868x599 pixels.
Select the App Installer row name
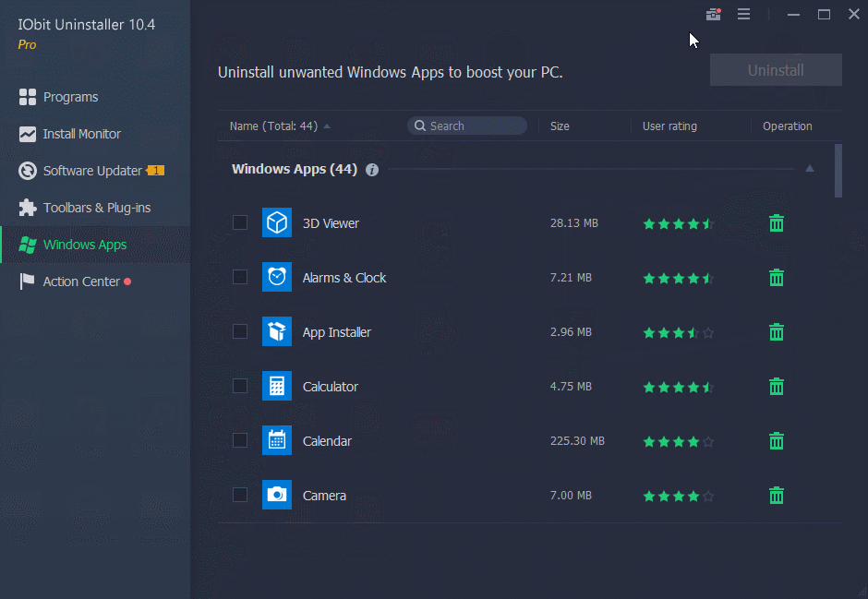click(x=336, y=332)
